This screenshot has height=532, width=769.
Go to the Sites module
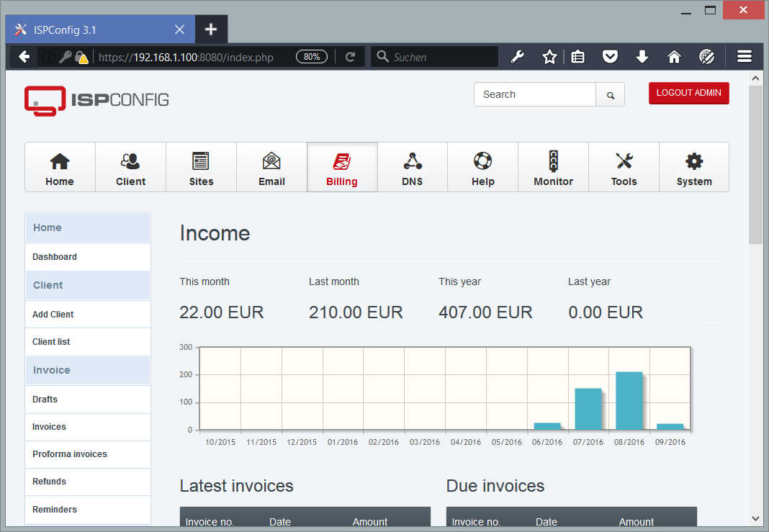click(x=201, y=167)
